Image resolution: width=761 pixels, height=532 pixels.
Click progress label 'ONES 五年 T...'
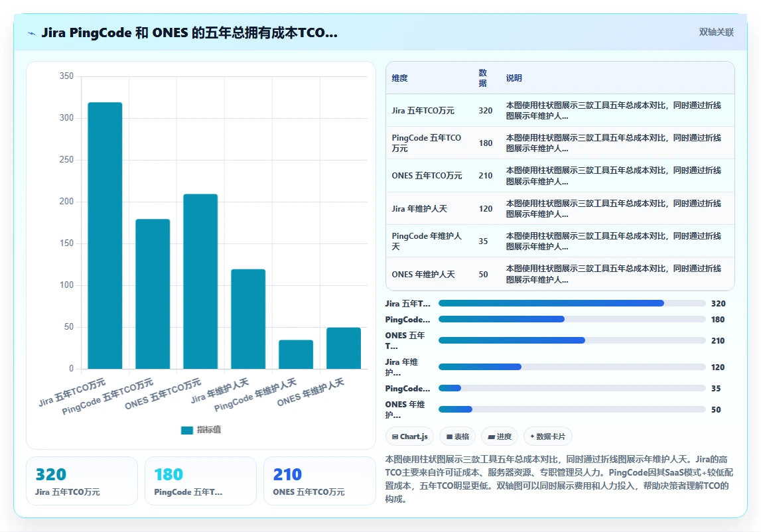[x=406, y=341]
